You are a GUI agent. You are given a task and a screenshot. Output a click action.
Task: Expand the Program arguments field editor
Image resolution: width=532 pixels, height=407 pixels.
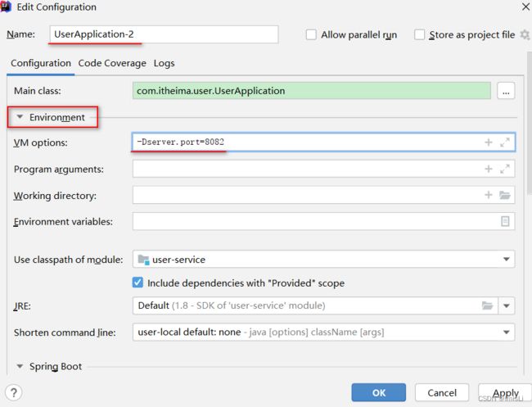pyautogui.click(x=505, y=169)
